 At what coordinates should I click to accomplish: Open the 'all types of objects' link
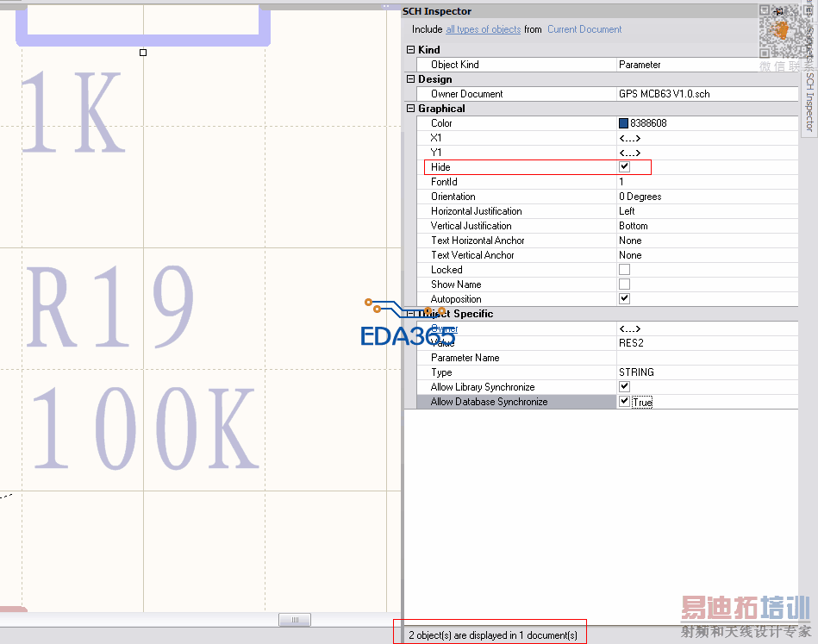(483, 29)
